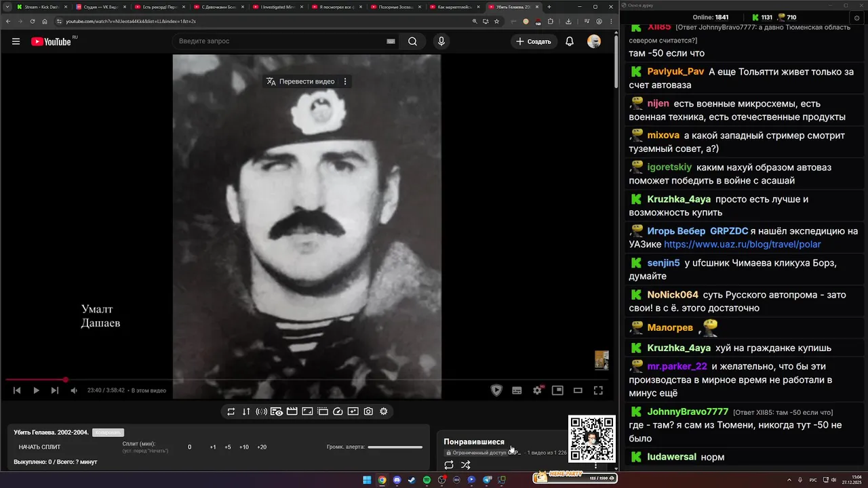Open Windows Start menu
Image resolution: width=868 pixels, height=488 pixels.
367,480
